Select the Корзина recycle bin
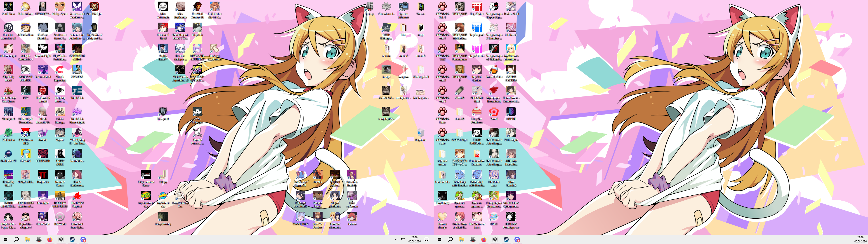 420,134
